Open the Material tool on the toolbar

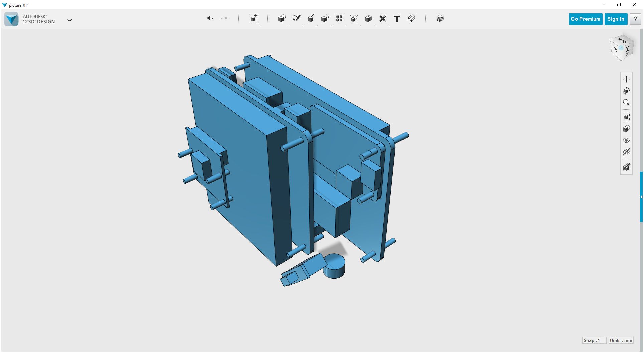point(439,19)
